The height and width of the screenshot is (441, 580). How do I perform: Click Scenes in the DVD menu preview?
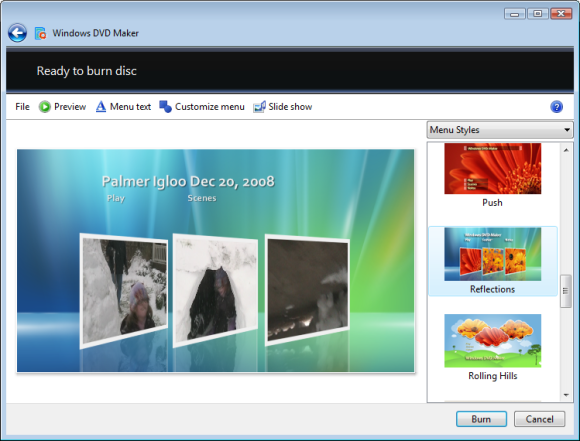pyautogui.click(x=202, y=198)
